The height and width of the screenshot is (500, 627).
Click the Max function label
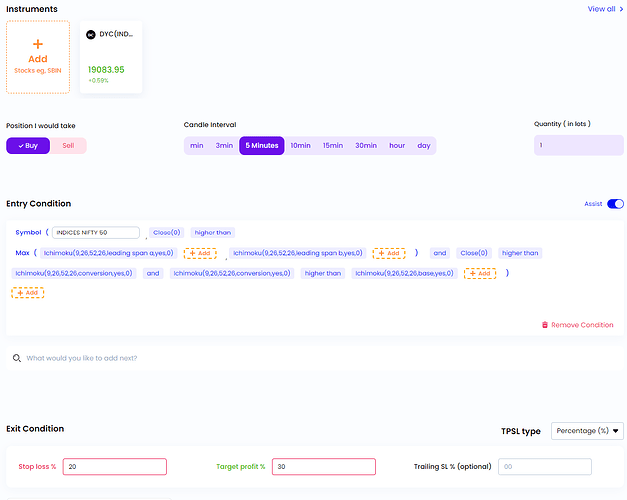tap(22, 253)
